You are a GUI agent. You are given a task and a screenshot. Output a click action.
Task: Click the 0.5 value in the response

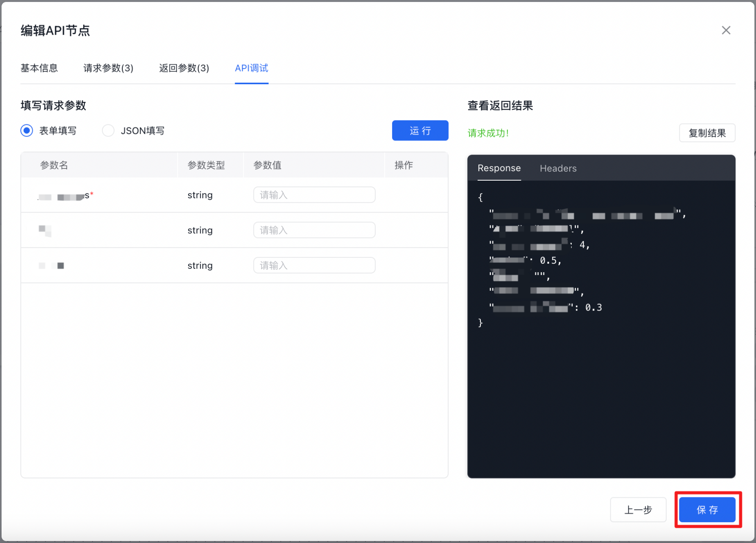tap(548, 260)
